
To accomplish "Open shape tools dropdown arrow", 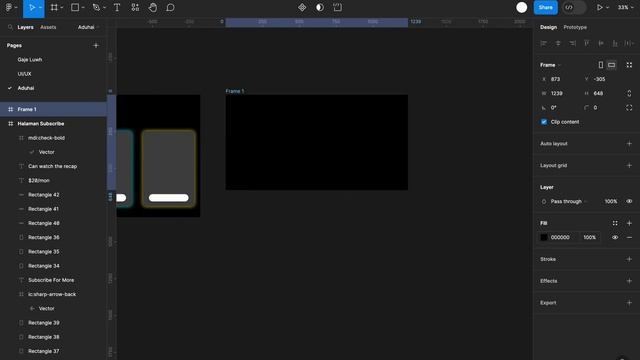I will coord(83,8).
